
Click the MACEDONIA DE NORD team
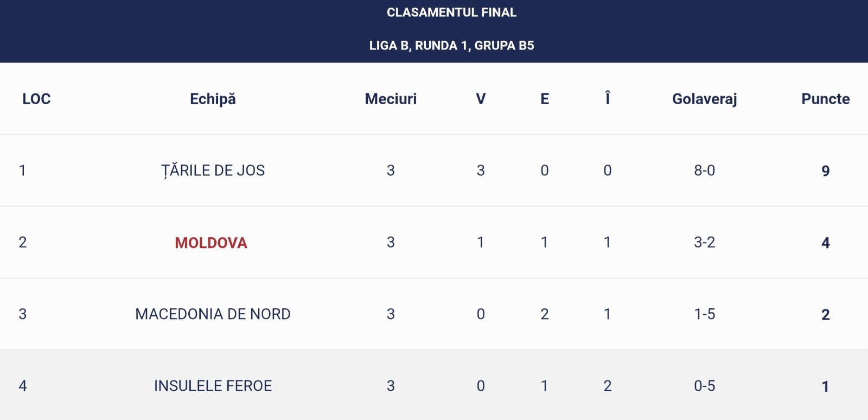[x=213, y=314]
